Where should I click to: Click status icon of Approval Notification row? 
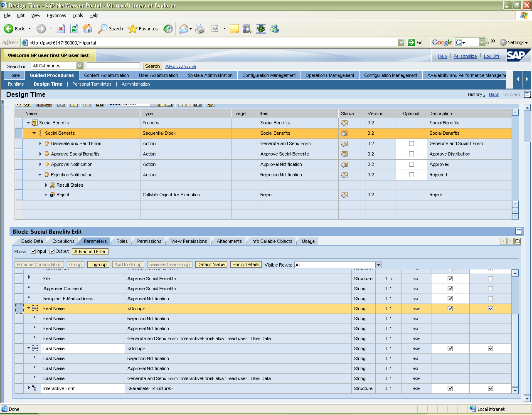(344, 165)
